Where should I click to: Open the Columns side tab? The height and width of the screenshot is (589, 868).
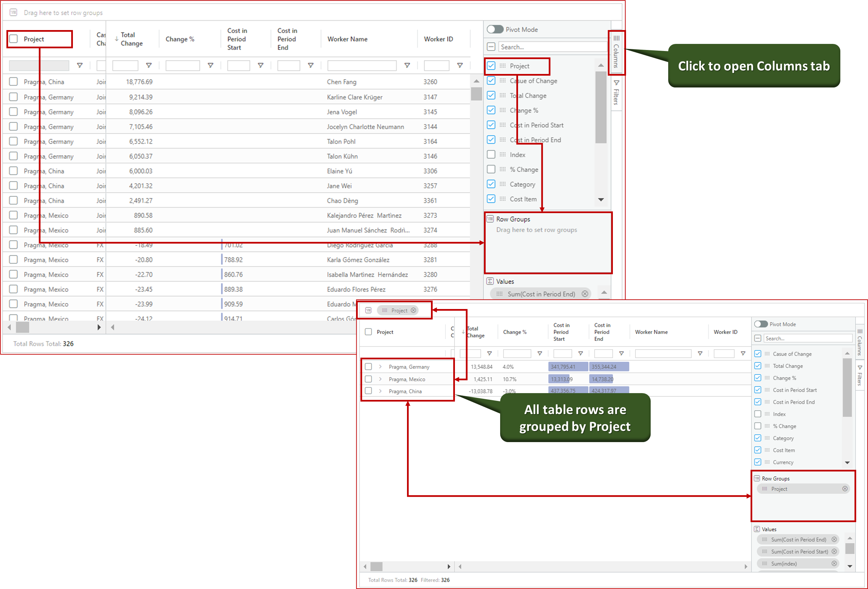pyautogui.click(x=616, y=52)
